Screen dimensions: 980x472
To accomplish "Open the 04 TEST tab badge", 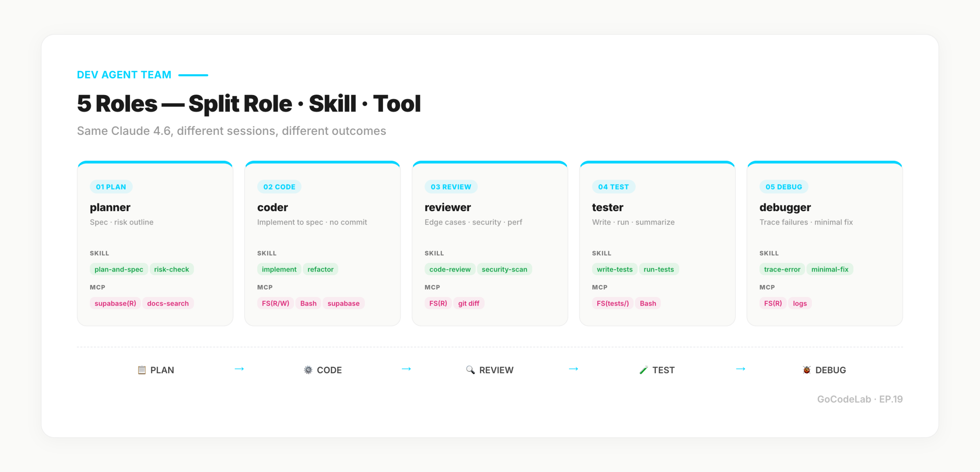I will (x=613, y=187).
